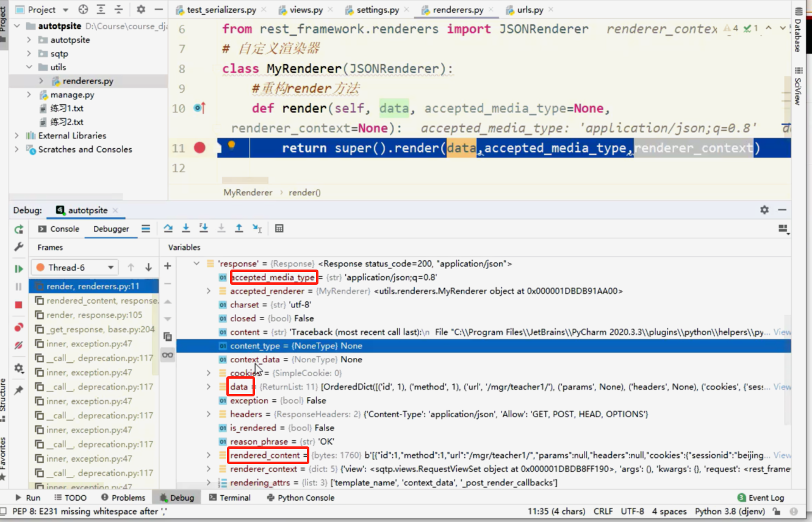Click Select Opened File target icon
Image resolution: width=812 pixels, height=522 pixels.
(84, 9)
